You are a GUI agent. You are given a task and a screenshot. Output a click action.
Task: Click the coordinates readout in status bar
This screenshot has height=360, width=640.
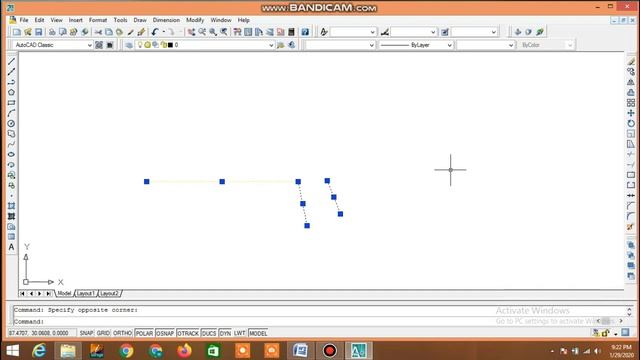(42, 333)
